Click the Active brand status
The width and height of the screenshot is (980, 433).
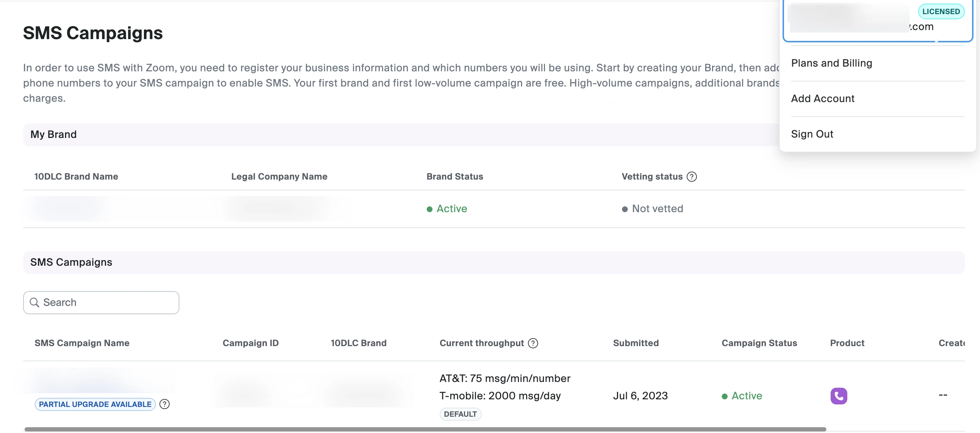point(451,209)
